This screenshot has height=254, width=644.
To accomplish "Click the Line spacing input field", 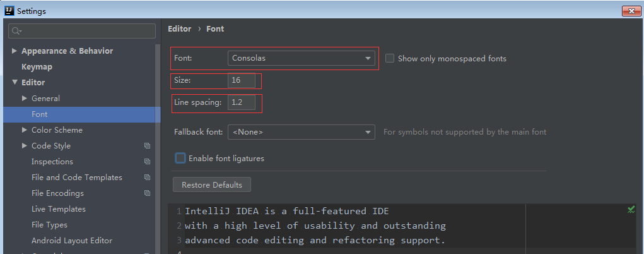I will pos(242,102).
